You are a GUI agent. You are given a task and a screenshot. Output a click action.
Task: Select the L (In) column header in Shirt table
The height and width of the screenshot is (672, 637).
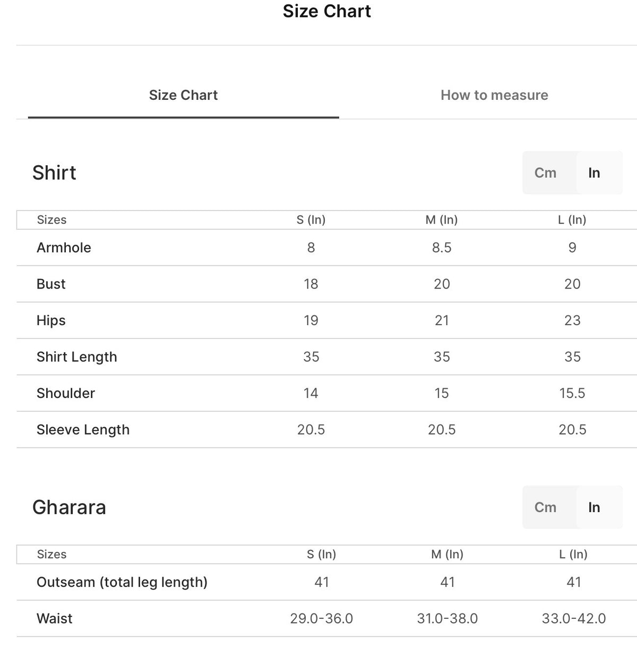coord(572,220)
